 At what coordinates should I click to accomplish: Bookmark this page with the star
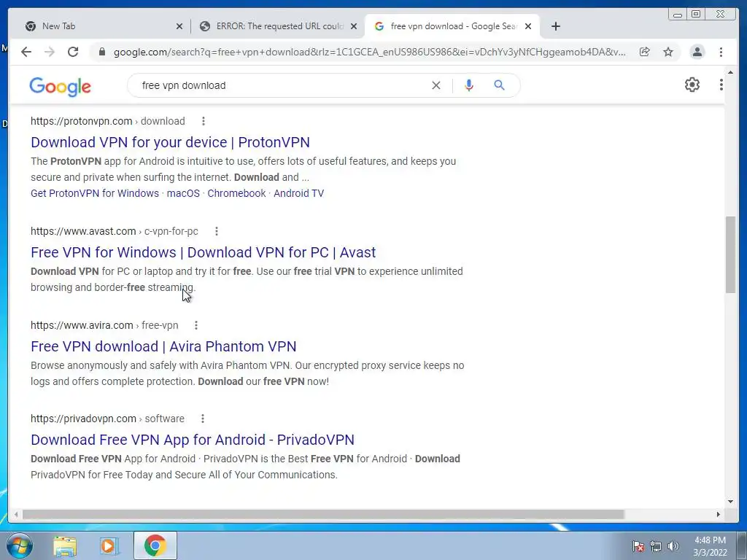coord(668,52)
